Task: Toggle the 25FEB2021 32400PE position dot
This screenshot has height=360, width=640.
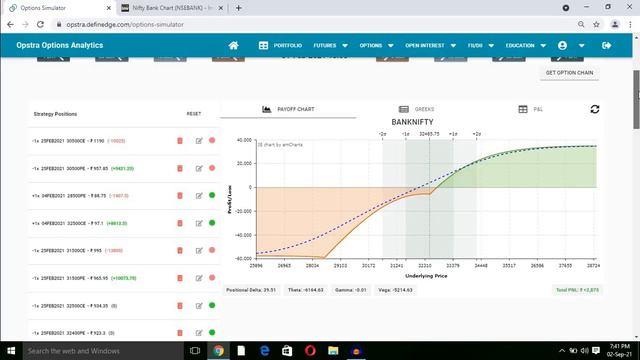Action: point(212,333)
